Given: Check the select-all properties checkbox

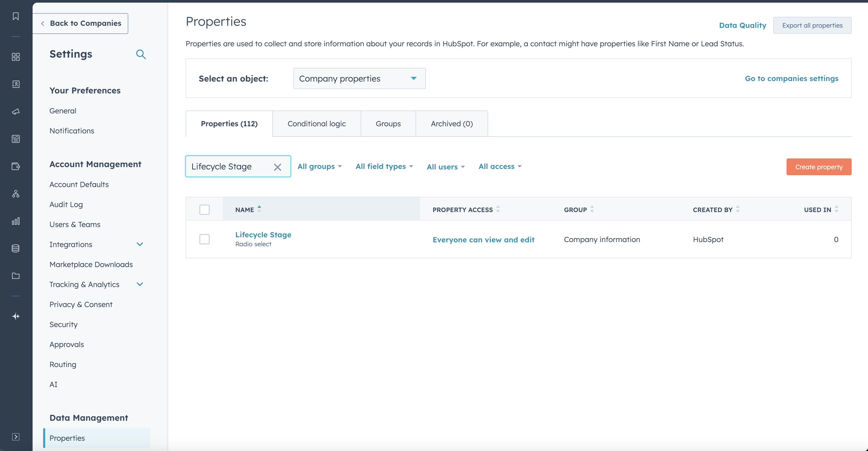Looking at the screenshot, I should (x=204, y=209).
